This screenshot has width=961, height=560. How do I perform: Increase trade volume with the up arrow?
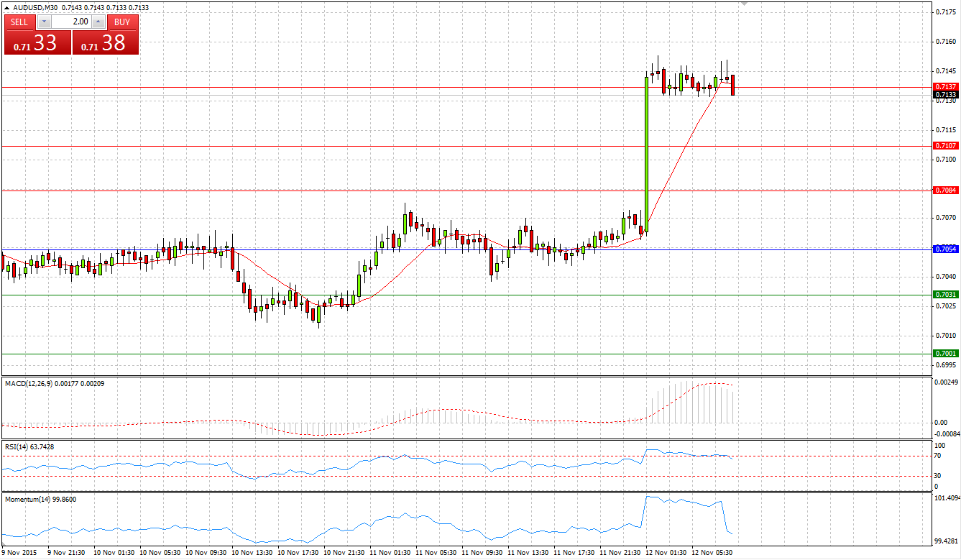click(x=99, y=22)
